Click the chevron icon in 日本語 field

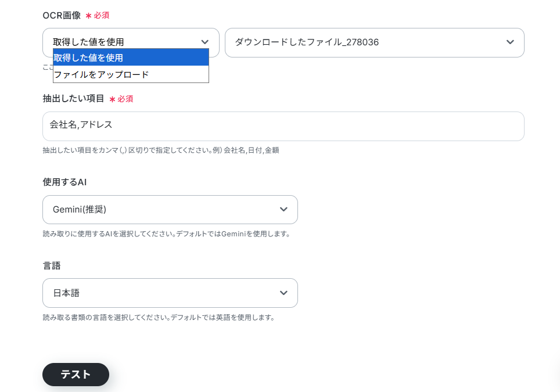(283, 293)
